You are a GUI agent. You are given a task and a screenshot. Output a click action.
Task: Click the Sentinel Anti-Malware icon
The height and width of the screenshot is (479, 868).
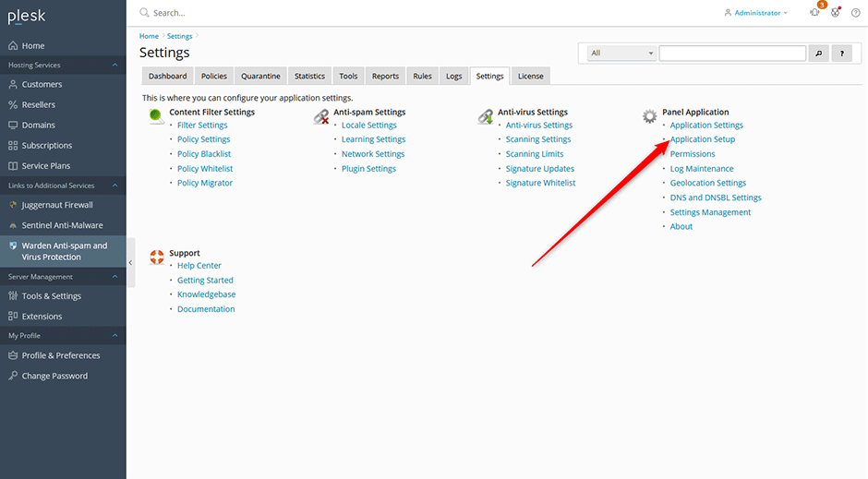click(x=13, y=226)
